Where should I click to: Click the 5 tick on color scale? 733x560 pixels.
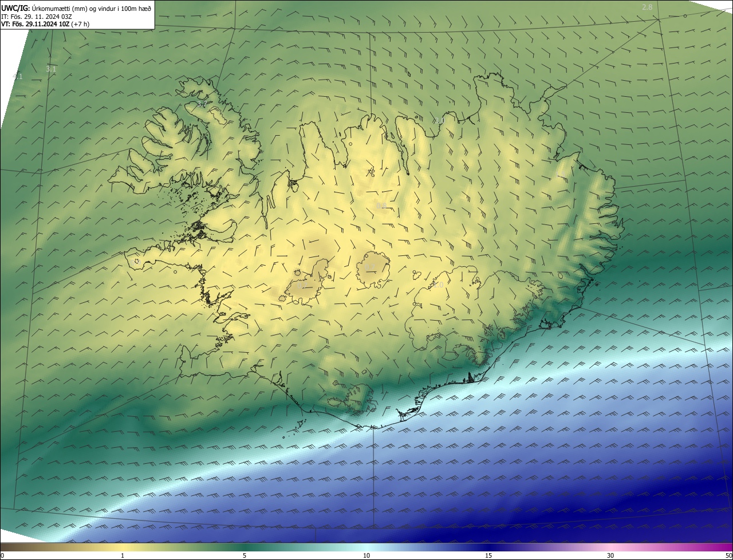pos(245,555)
